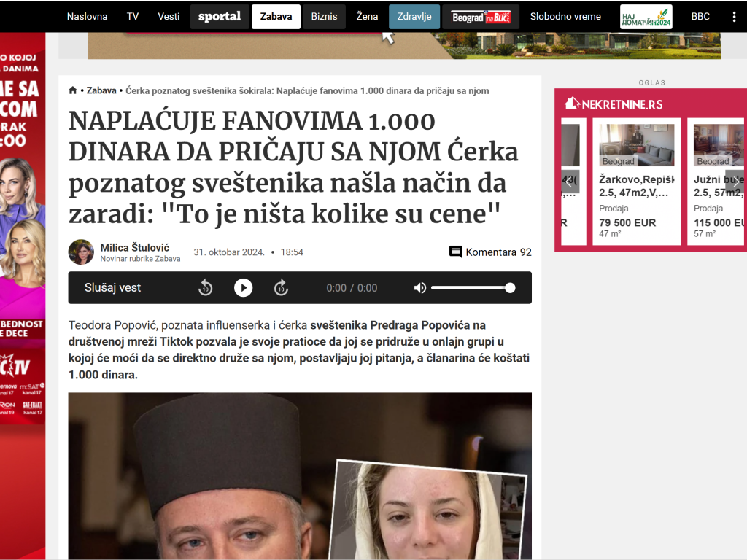Open the BBC section
This screenshot has width=747, height=560.
click(700, 17)
